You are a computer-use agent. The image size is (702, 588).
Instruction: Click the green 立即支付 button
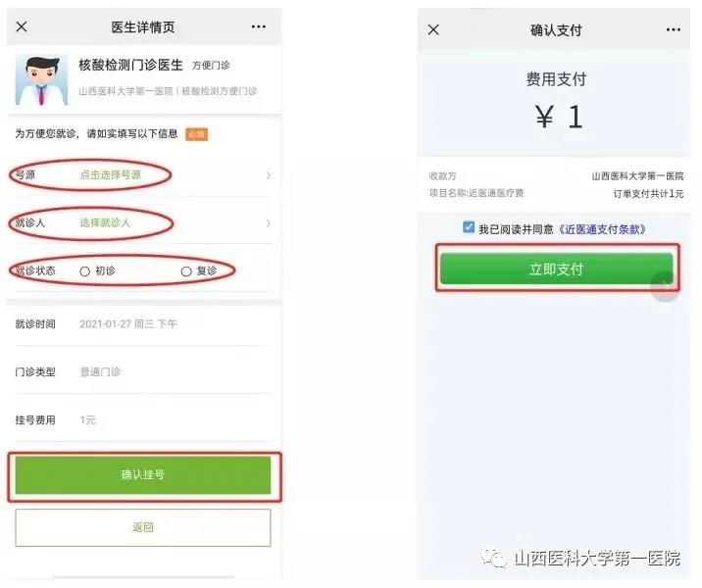557,269
